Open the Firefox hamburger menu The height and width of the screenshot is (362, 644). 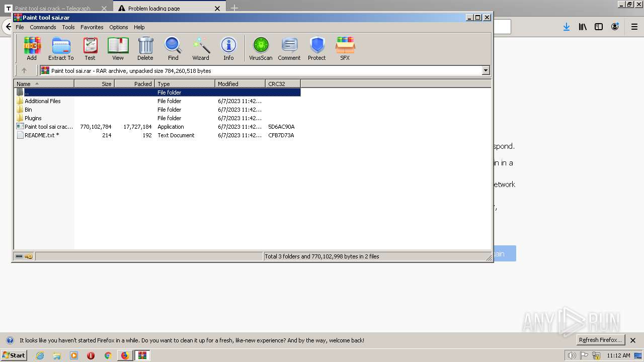634,27
